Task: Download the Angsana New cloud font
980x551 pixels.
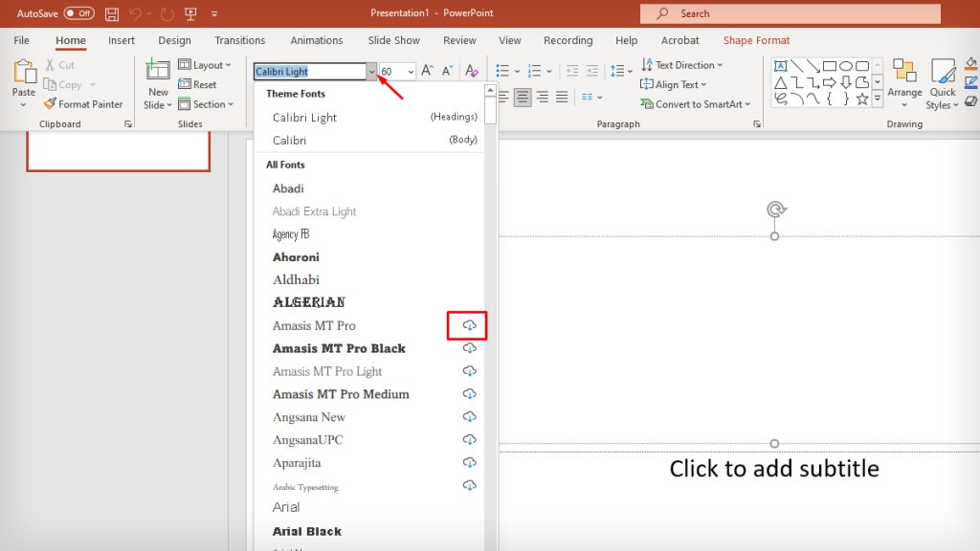Action: click(x=469, y=416)
